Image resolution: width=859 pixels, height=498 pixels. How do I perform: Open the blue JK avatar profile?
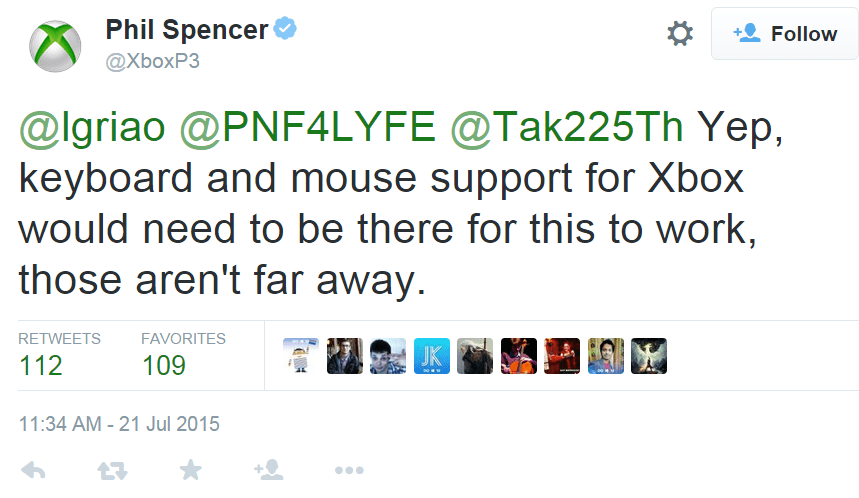tap(432, 355)
